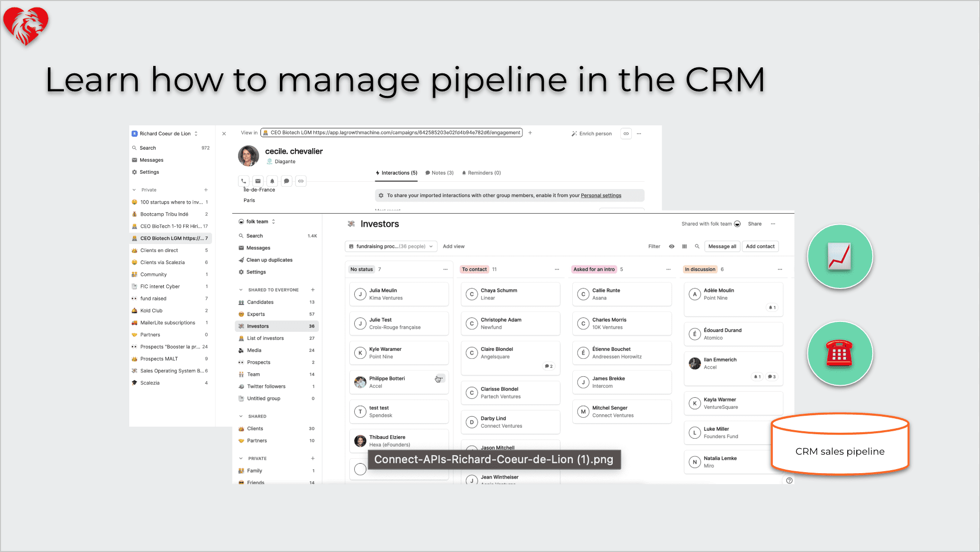Open the Callie Runte contact card

pyautogui.click(x=622, y=294)
